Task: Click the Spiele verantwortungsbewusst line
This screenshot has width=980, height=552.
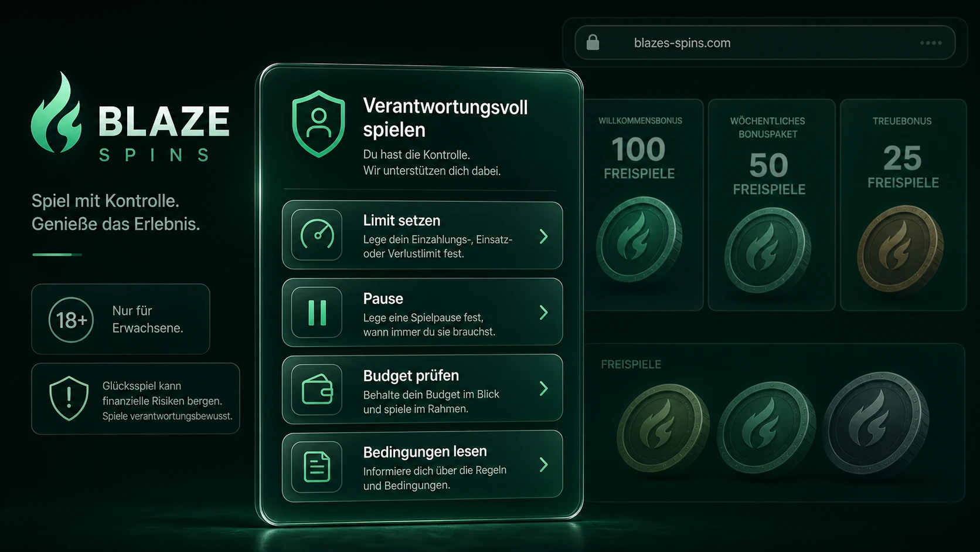Action: [167, 416]
